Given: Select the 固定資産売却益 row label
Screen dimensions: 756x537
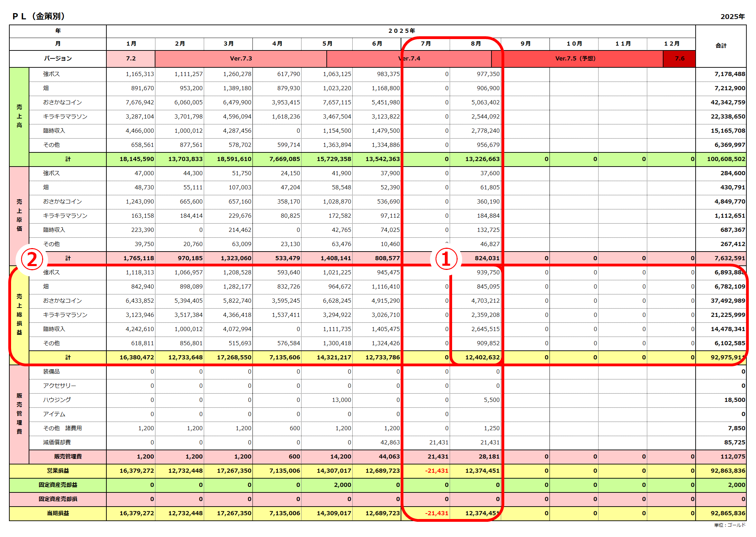Looking at the screenshot, I should click(x=58, y=485).
